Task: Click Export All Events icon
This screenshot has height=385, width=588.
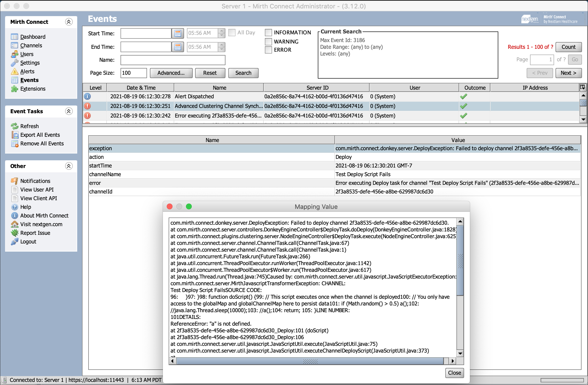Action: pos(14,135)
